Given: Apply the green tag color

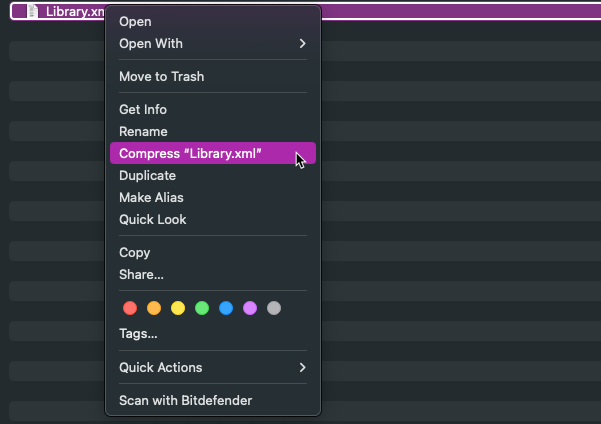Looking at the screenshot, I should pos(202,308).
